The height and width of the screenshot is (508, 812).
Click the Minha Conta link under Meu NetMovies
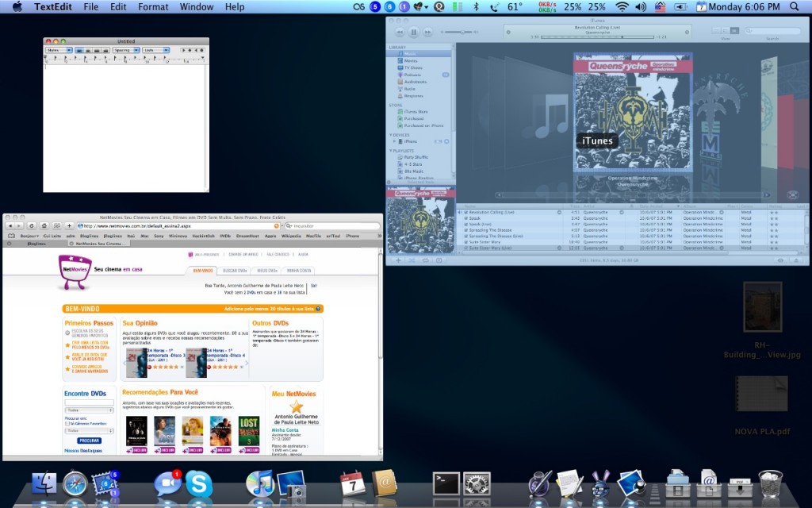pos(285,430)
